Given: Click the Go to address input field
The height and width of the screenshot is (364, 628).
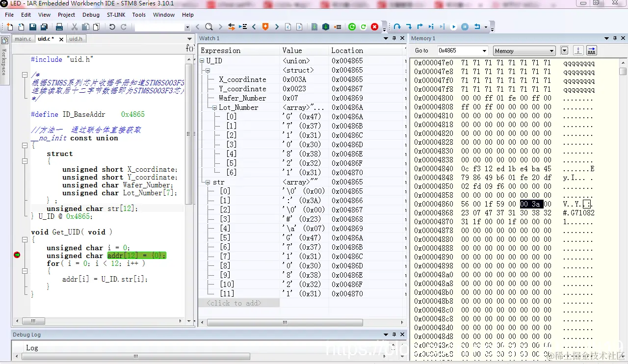Looking at the screenshot, I should pyautogui.click(x=459, y=51).
